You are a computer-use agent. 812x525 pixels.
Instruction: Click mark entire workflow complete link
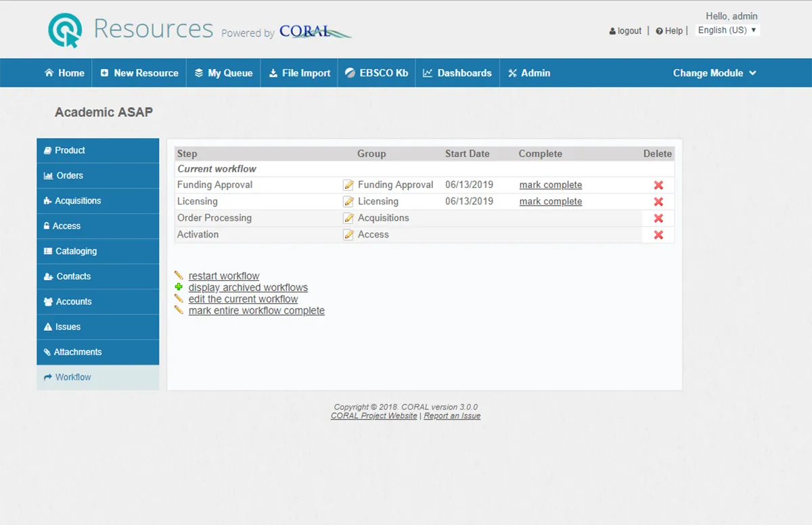(x=256, y=311)
